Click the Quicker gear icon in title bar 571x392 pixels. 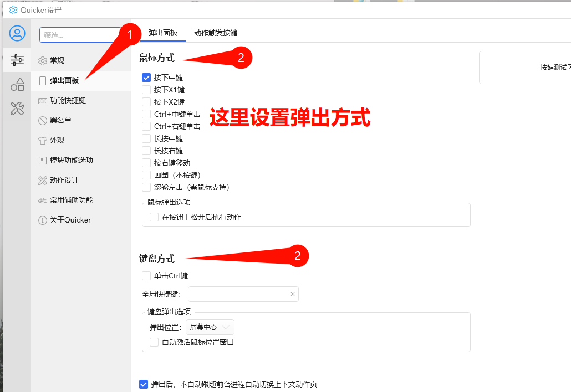pos(13,10)
